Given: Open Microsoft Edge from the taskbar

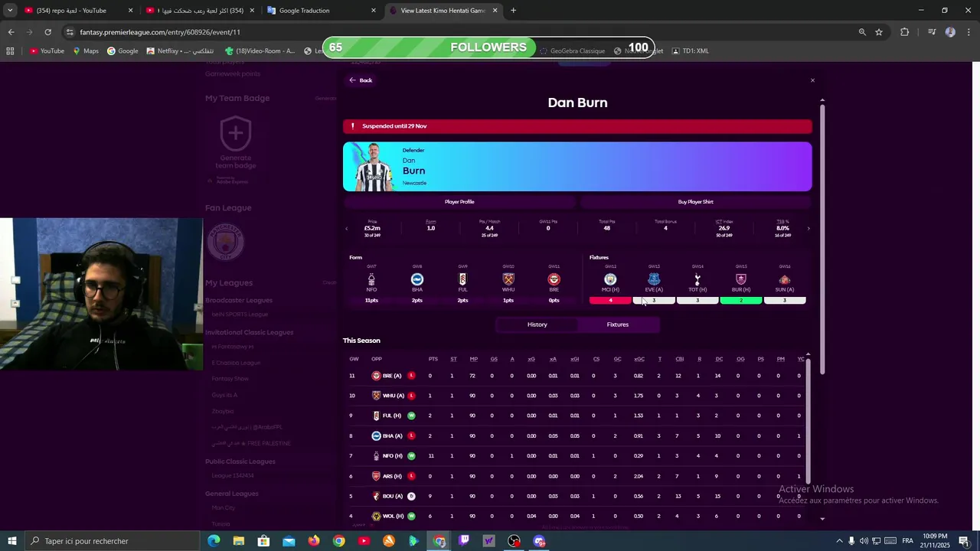Looking at the screenshot, I should (x=214, y=541).
